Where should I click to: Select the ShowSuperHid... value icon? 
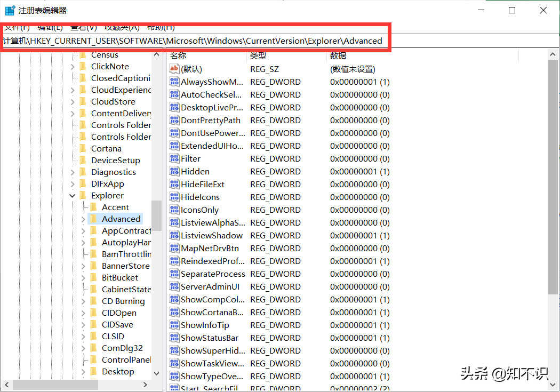[x=174, y=350]
